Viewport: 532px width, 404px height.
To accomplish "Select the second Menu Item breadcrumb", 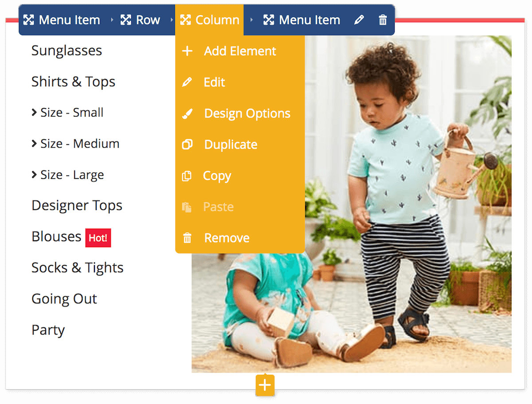I will coord(302,20).
